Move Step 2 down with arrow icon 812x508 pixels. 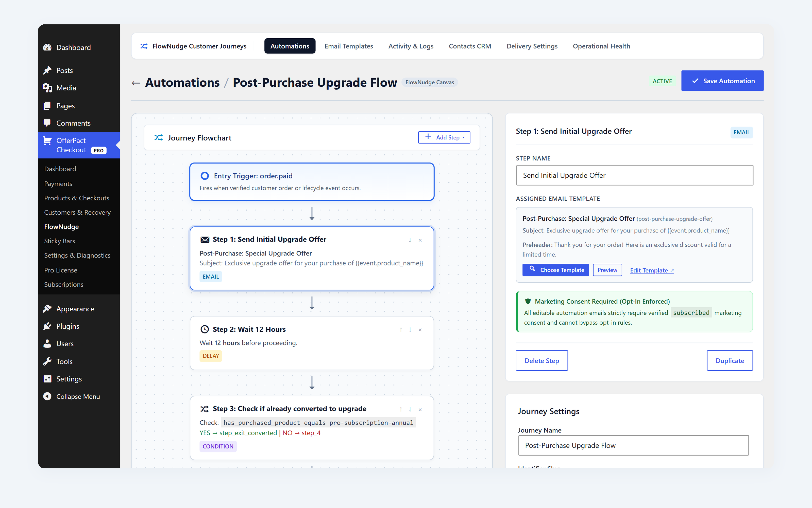tap(410, 330)
